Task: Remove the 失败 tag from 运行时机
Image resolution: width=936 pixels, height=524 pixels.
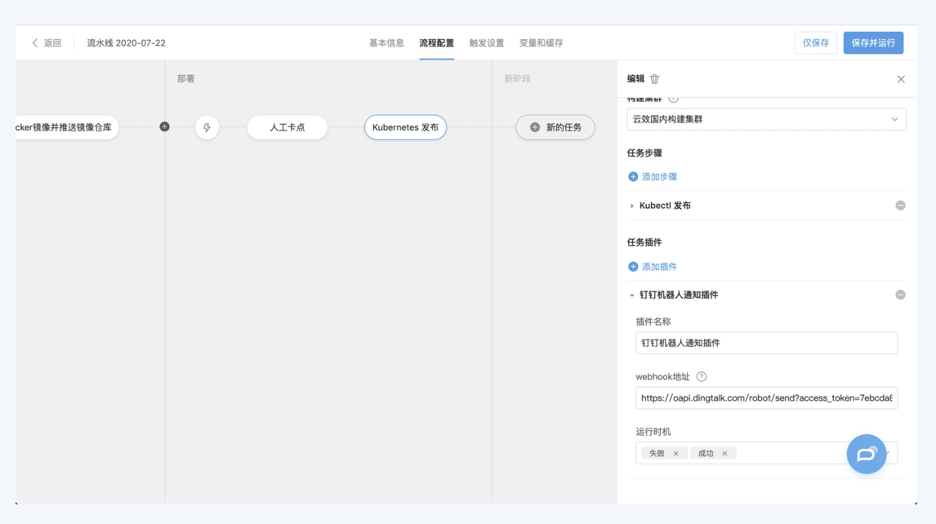Action: (x=676, y=454)
